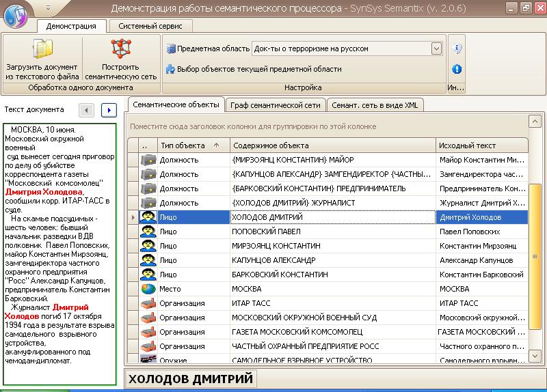Screen dimensions: 547x392
Task: Select cell {ХОЛОДОВ ДМИТРИЙ} ЖУРНАЛИСТ
Action: [333, 203]
